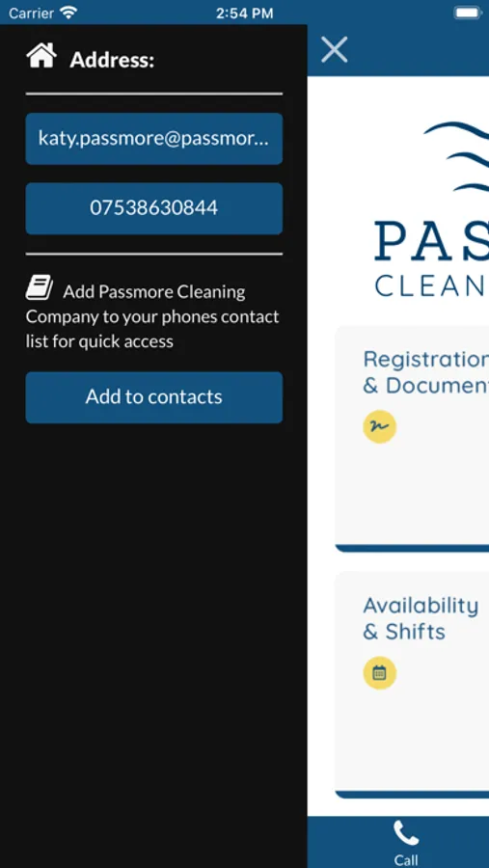Viewport: 489px width, 868px height.
Task: Tap the Wi-Fi status icon
Action: pyautogui.click(x=68, y=13)
